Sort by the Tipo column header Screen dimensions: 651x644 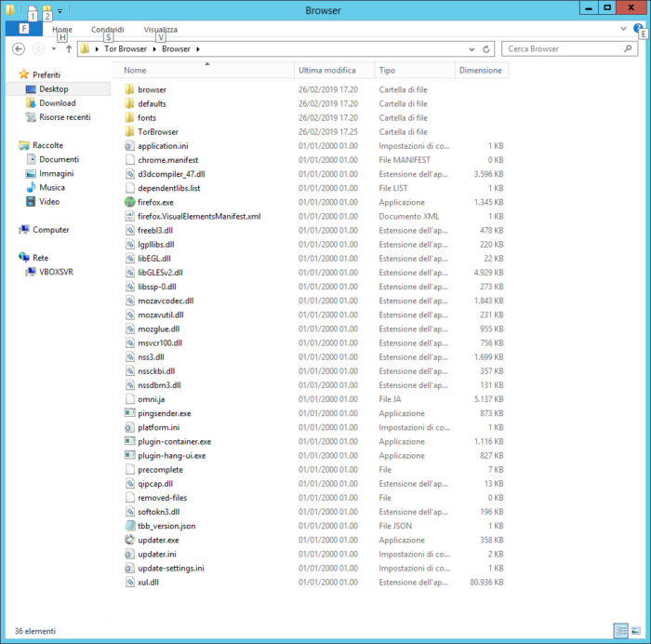tap(415, 70)
